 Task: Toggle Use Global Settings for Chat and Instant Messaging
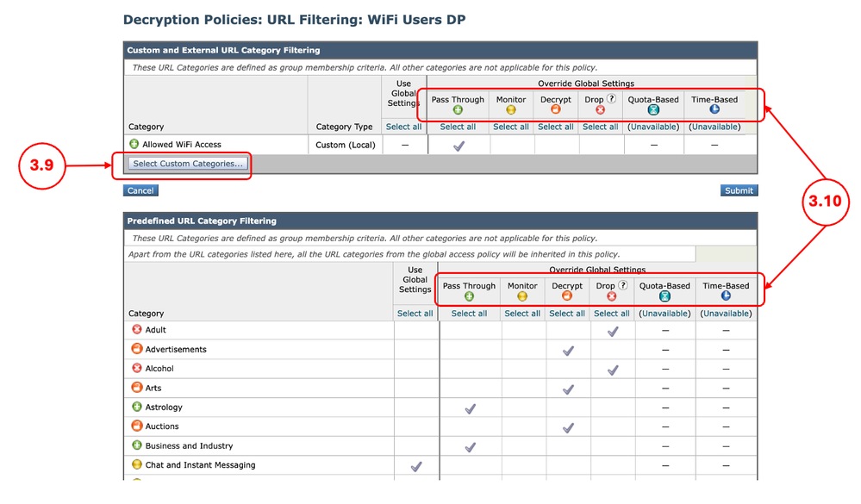415,465
